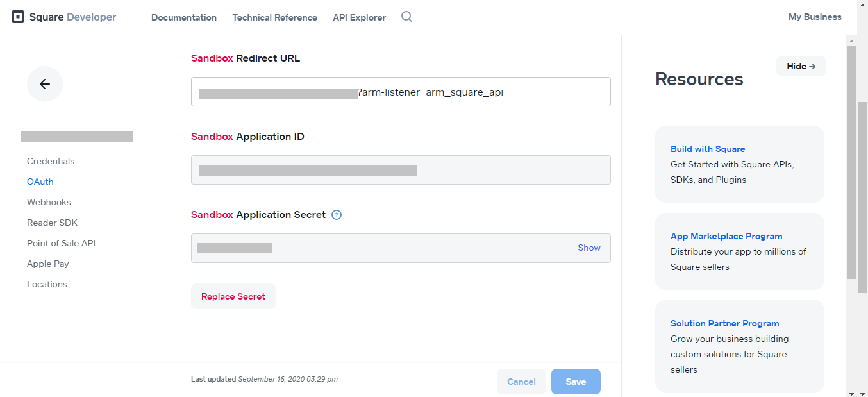Open the Solution Partner Program link
The width and height of the screenshot is (868, 397).
coord(725,323)
